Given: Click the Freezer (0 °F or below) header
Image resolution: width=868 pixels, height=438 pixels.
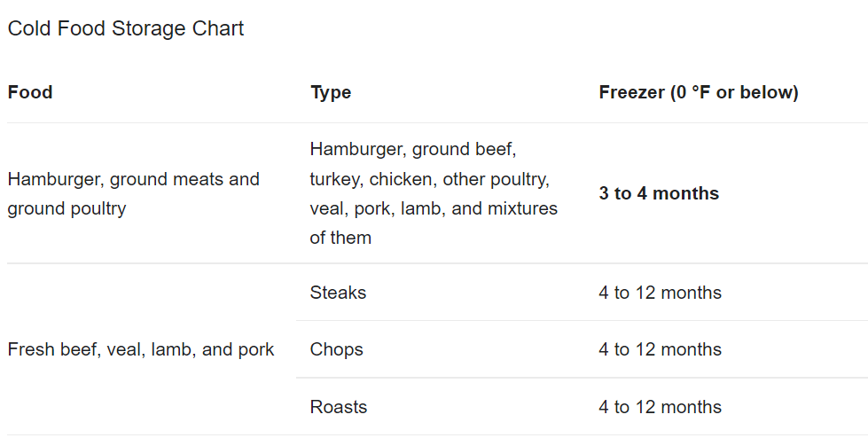Looking at the screenshot, I should coord(699,92).
